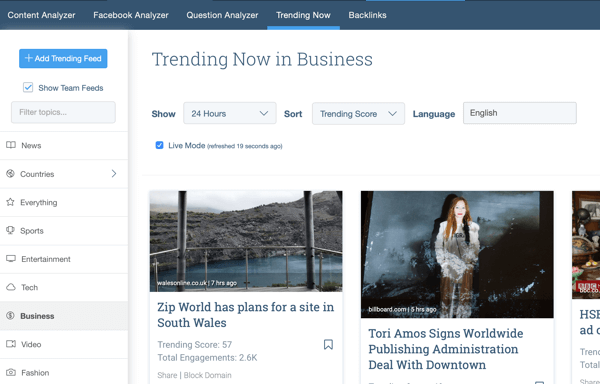
Task: Open the News feed book icon
Action: coord(11,145)
